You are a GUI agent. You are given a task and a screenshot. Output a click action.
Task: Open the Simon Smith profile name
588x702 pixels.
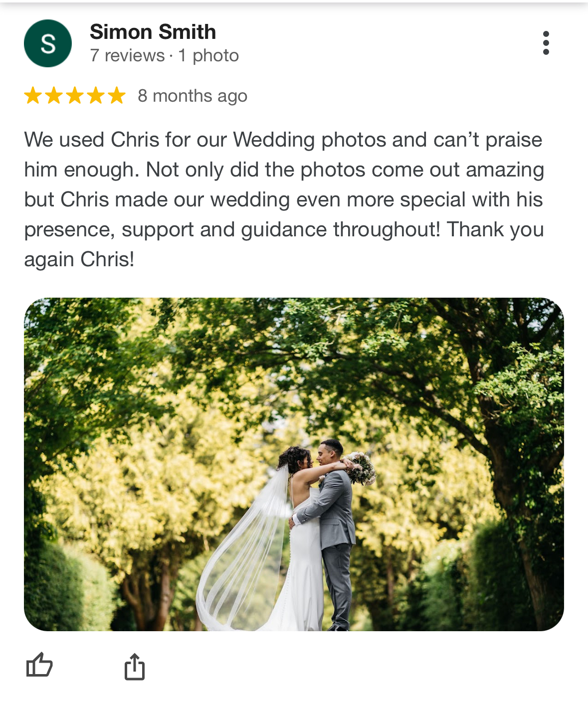[x=153, y=32]
